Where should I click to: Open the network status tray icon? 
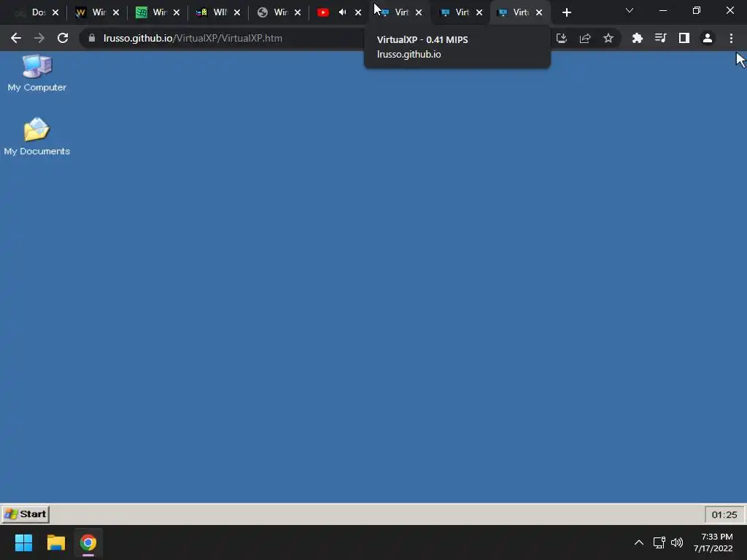[x=659, y=542]
